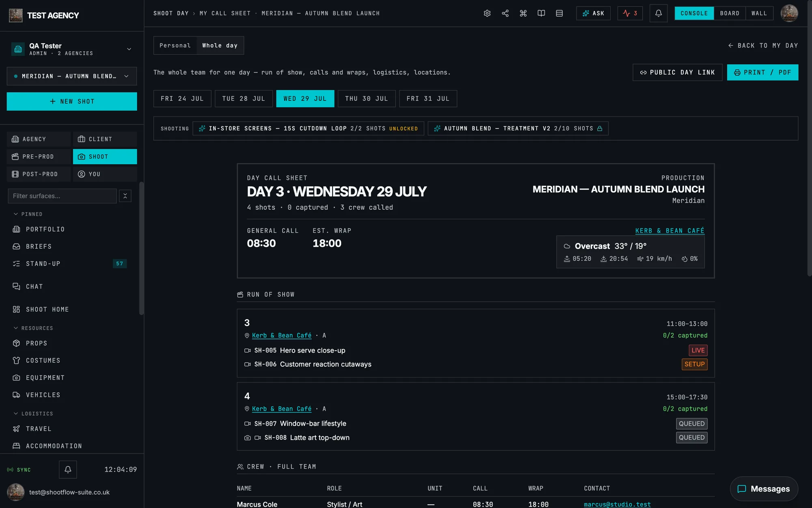Image resolution: width=812 pixels, height=508 pixels.
Task: Go Back to My Day
Action: 763,46
